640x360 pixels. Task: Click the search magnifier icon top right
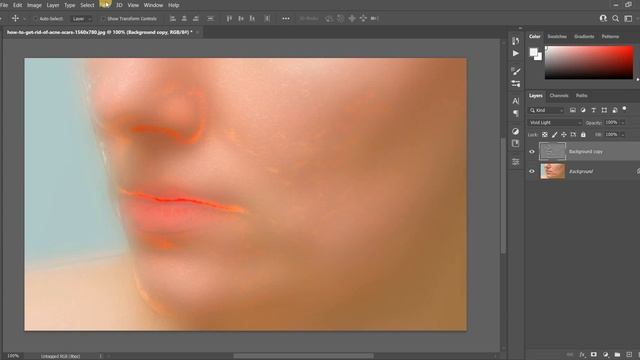(x=616, y=18)
